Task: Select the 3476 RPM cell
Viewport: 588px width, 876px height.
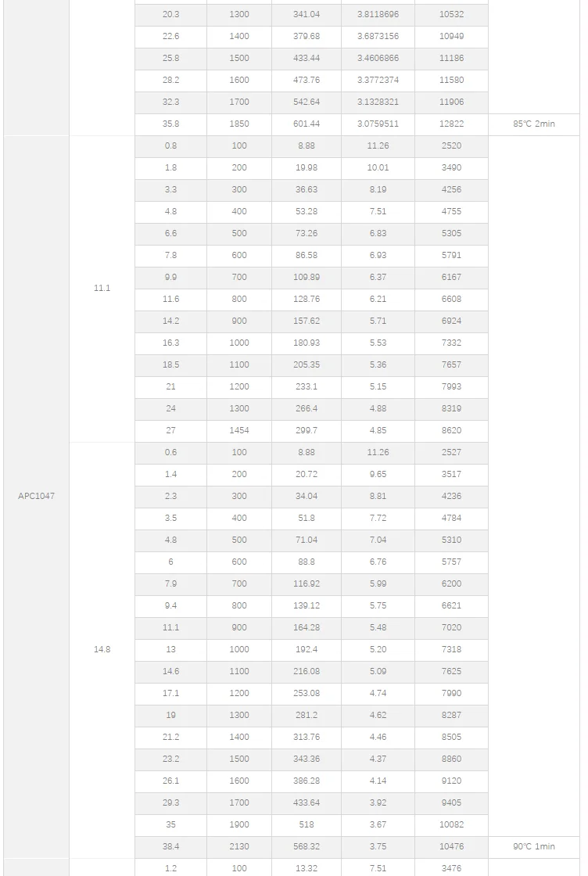Action: (451, 868)
